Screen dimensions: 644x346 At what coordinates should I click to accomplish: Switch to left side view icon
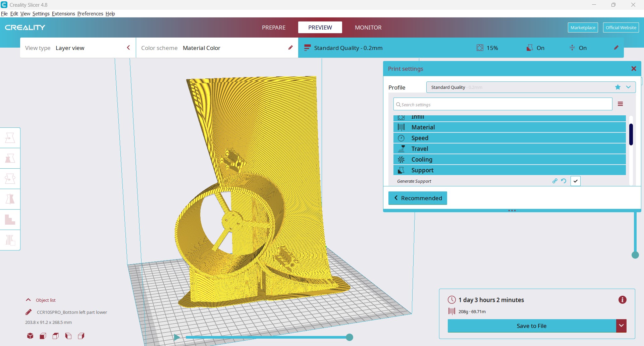pos(68,336)
